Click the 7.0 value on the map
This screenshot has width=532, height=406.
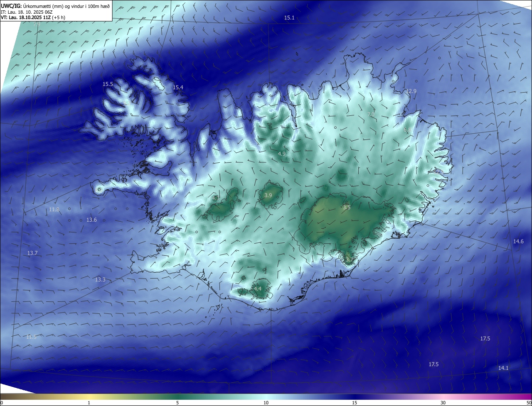(x=371, y=114)
